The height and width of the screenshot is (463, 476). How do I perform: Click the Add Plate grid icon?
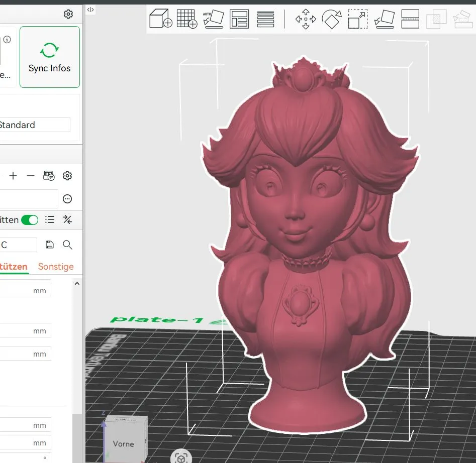pos(187,19)
